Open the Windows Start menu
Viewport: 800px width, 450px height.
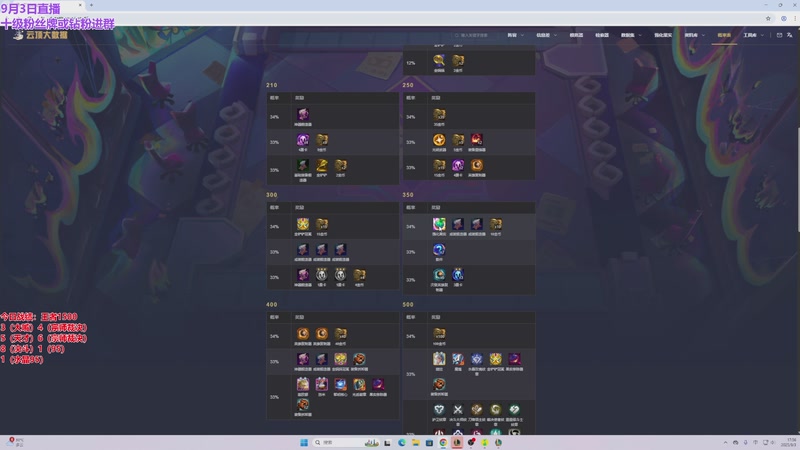304,442
